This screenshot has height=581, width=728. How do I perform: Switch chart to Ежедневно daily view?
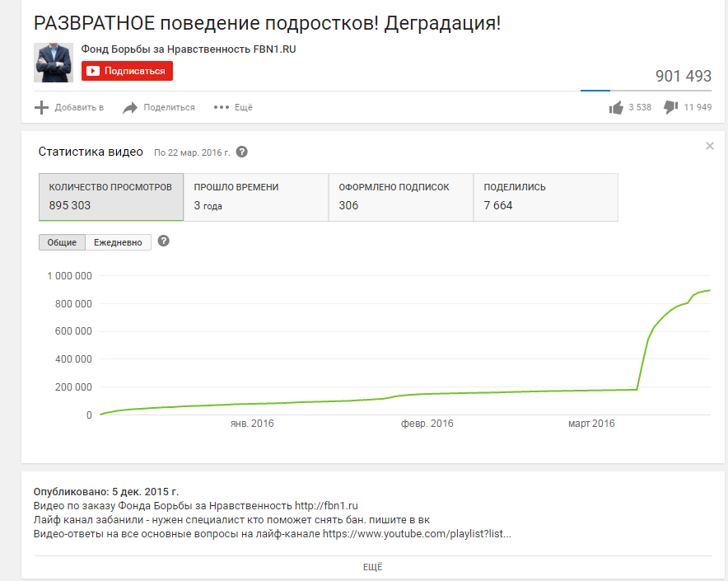[118, 242]
